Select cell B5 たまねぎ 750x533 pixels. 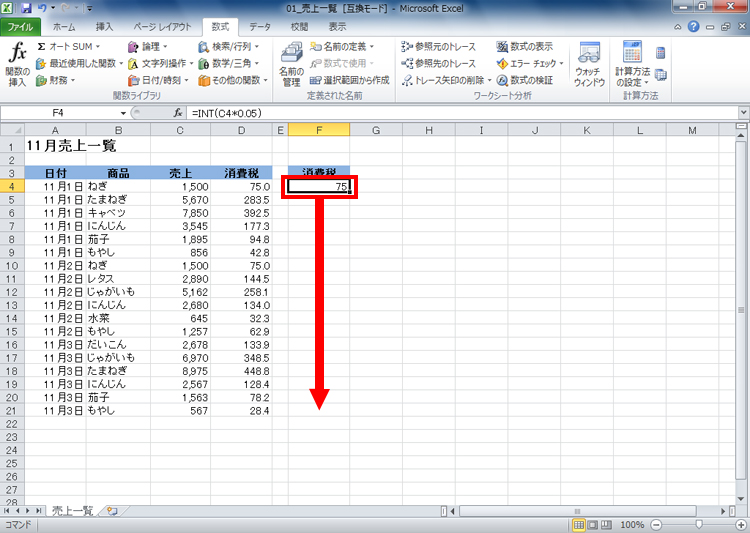click(x=118, y=200)
